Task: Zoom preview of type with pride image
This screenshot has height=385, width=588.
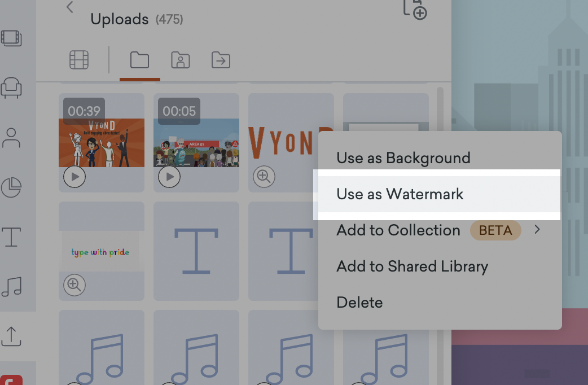Action: [x=74, y=285]
